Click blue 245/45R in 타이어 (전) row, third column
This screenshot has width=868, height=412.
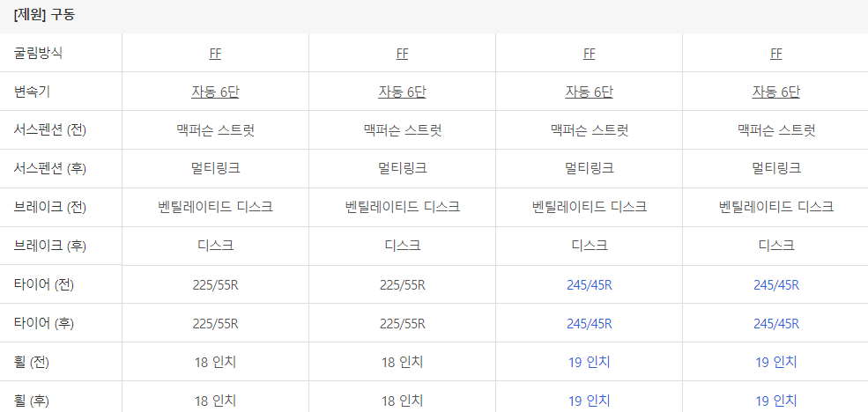point(589,285)
